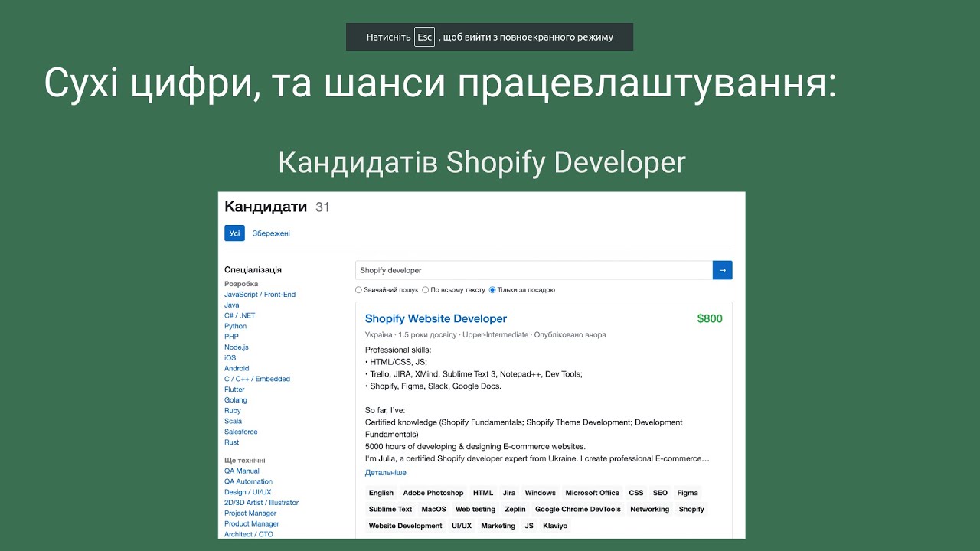Click the 'MacOS' skill tag
Image resolution: width=980 pixels, height=551 pixels.
(433, 509)
